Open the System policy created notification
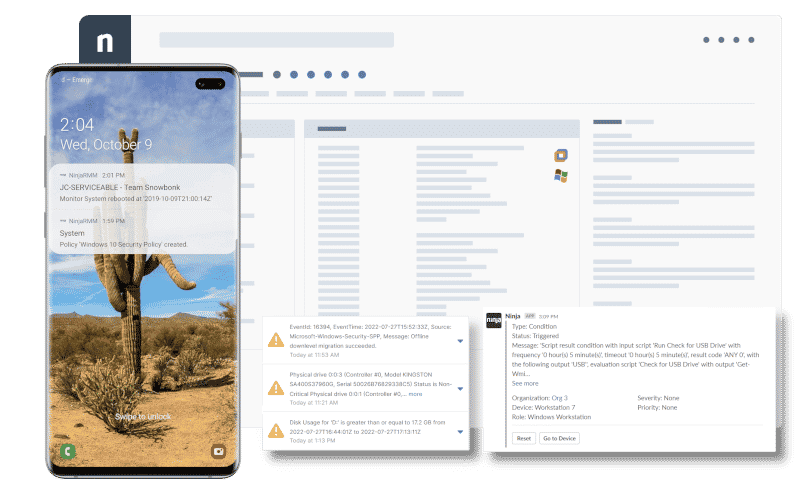 [x=138, y=235]
